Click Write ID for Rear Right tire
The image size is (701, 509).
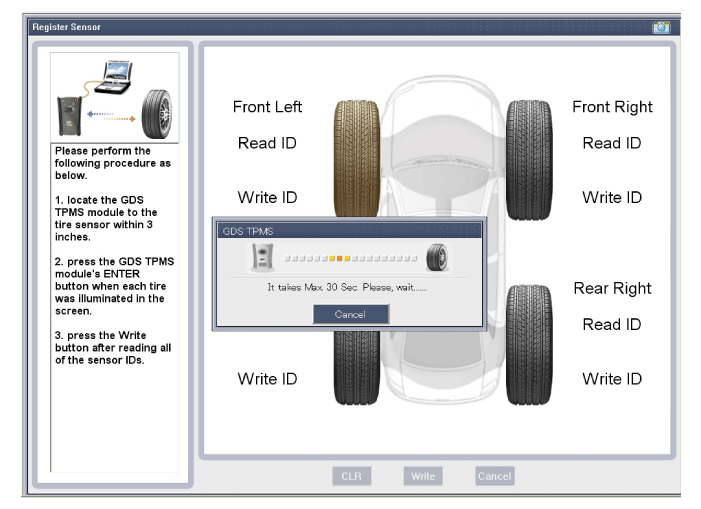(612, 379)
